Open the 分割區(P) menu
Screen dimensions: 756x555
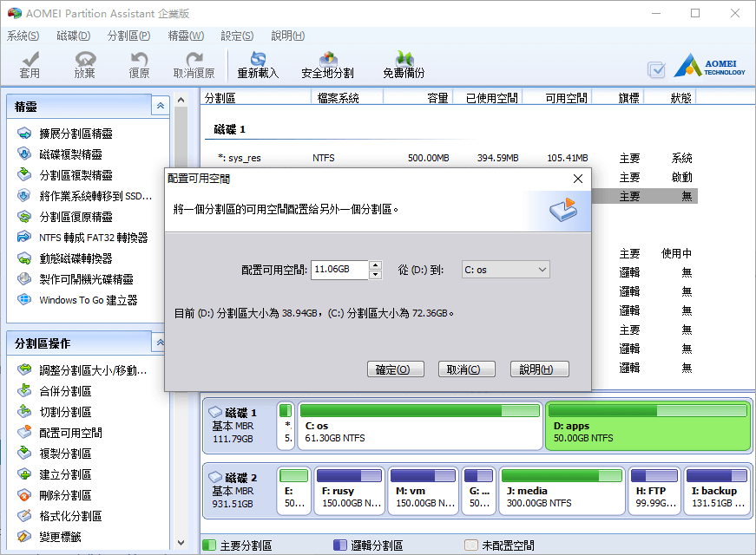click(x=128, y=36)
